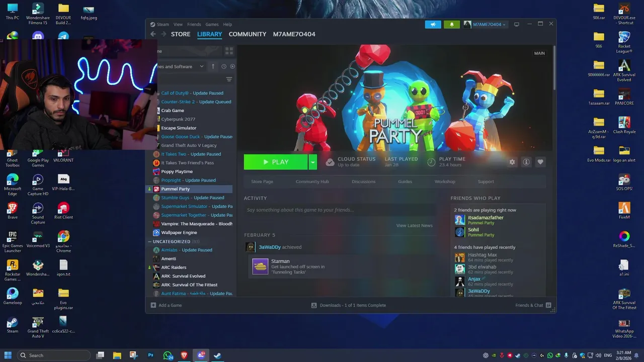Image resolution: width=644 pixels, height=362 pixels.
Task: Open Pummel Party game info icon
Action: (x=526, y=162)
